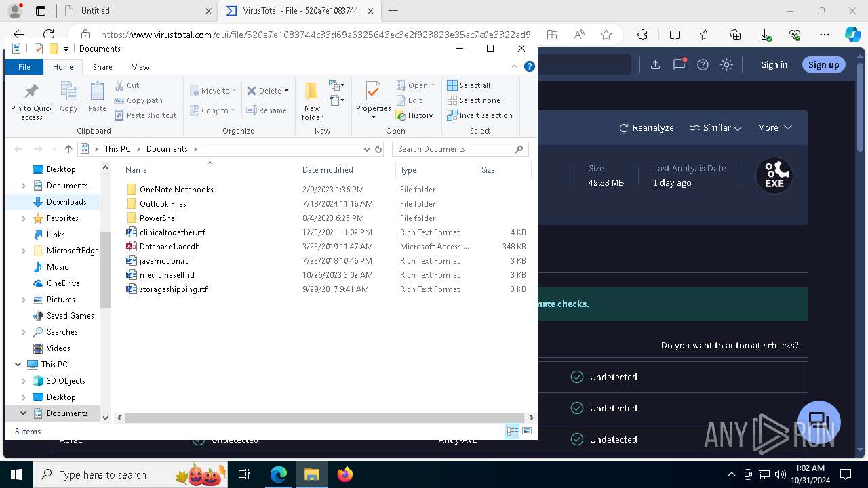
Task: Click Copy path in Clipboard group
Action: click(138, 100)
